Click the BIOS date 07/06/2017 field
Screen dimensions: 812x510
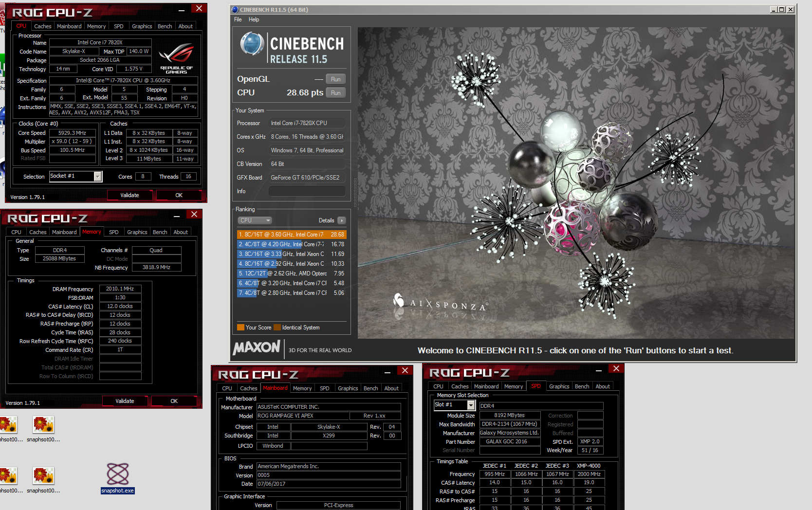coord(329,484)
